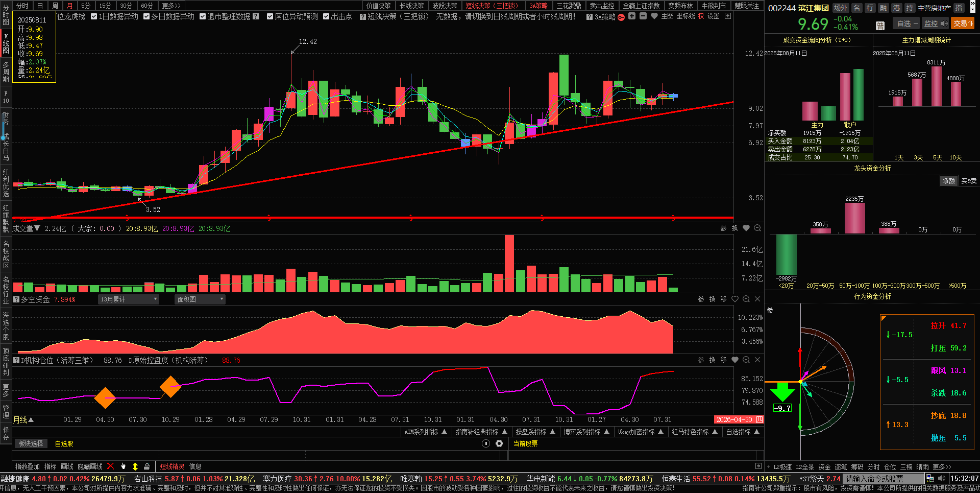Toggle the 多日数据异动 checkbox
980x493 pixels.
pos(147,16)
